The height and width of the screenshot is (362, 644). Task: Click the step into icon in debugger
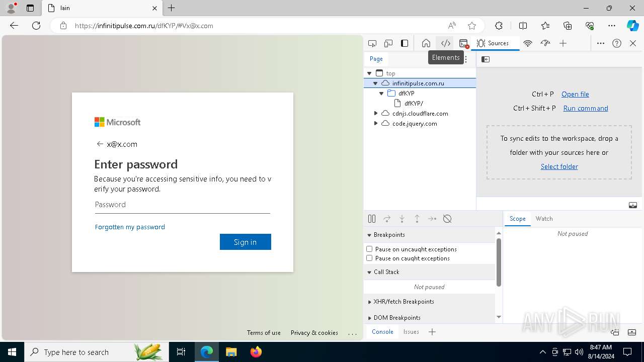(402, 219)
